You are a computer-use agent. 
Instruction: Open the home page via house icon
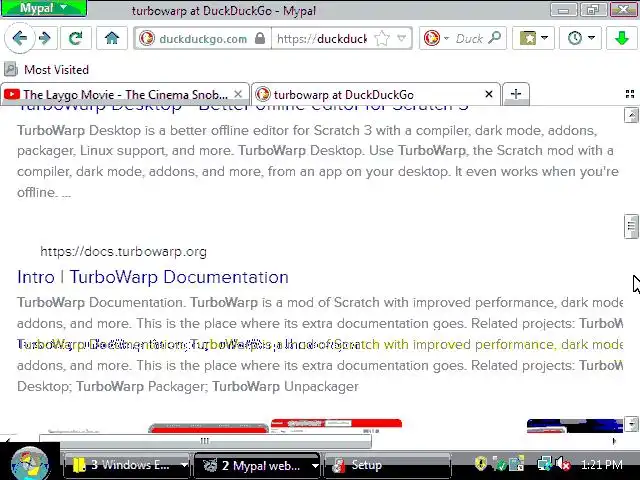click(x=111, y=38)
